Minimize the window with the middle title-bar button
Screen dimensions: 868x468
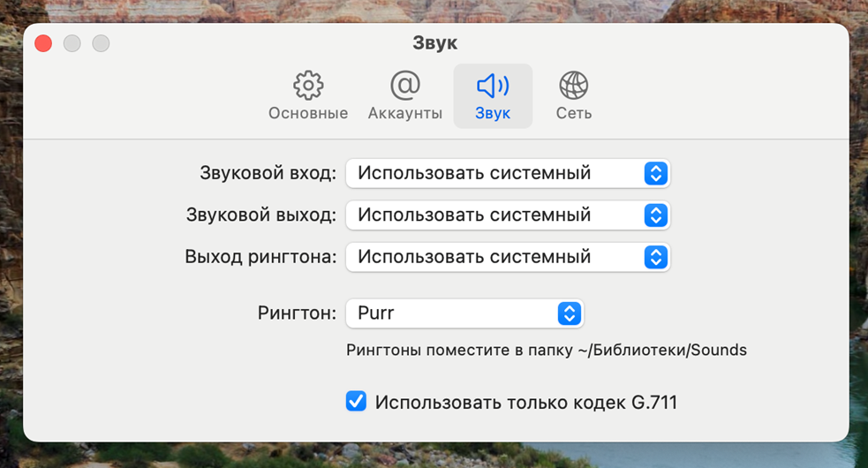72,43
